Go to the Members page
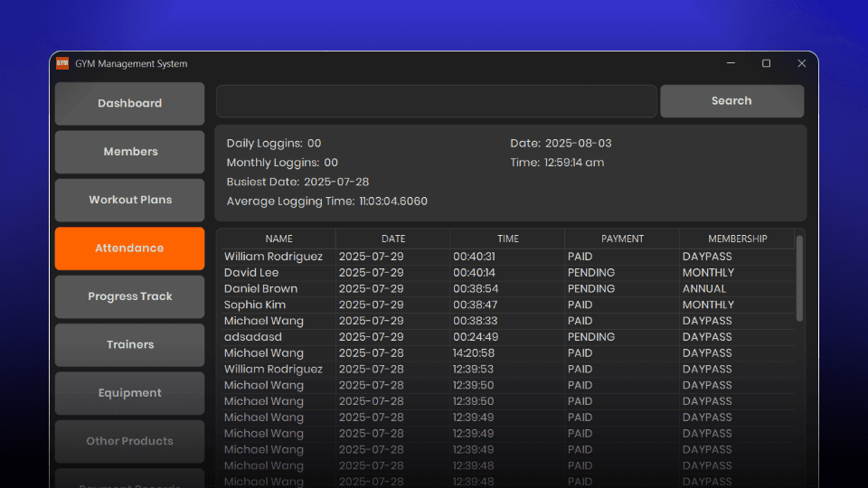The height and width of the screenshot is (488, 868). tap(129, 152)
